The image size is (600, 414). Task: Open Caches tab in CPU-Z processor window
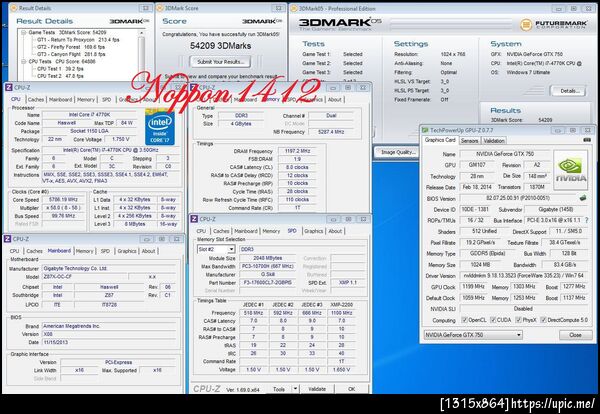click(x=36, y=99)
